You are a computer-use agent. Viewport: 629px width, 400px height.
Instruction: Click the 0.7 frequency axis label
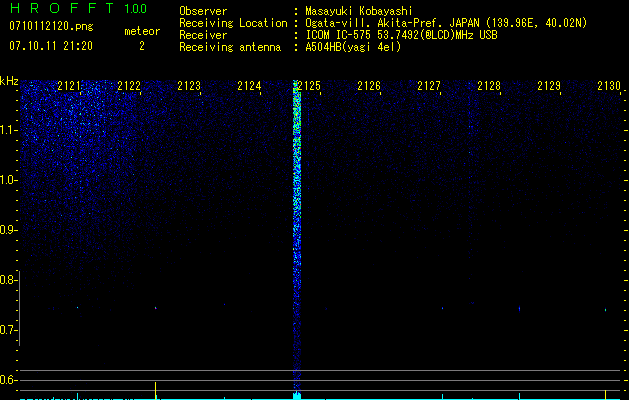pyautogui.click(x=8, y=330)
